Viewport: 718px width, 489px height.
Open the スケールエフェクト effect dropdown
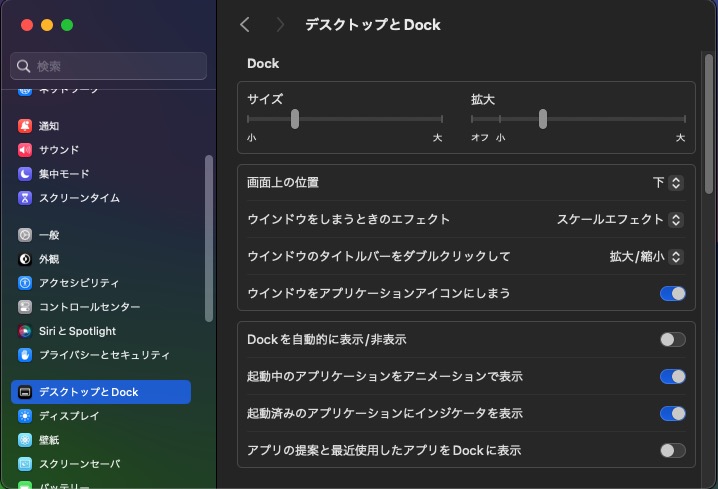click(x=620, y=220)
